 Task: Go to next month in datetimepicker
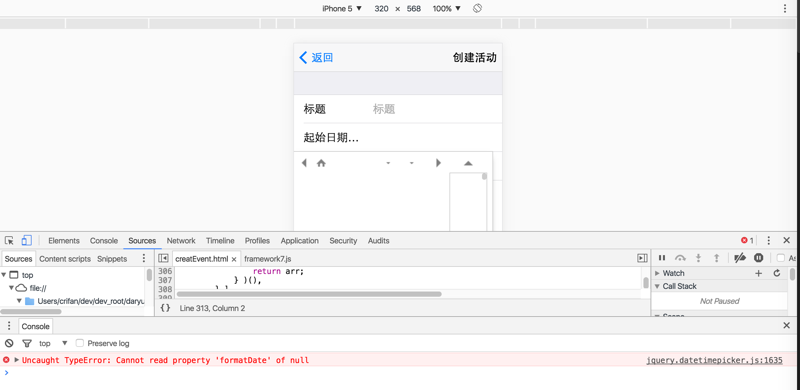pos(438,163)
